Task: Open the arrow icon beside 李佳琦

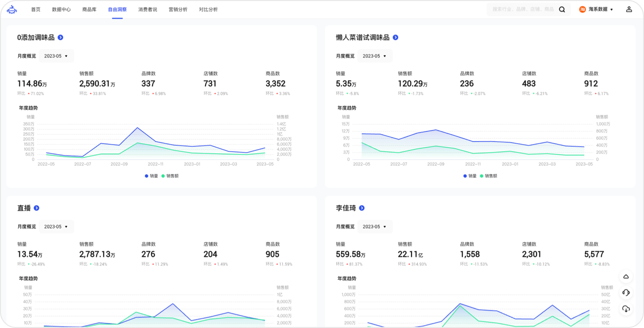Action: click(362, 208)
